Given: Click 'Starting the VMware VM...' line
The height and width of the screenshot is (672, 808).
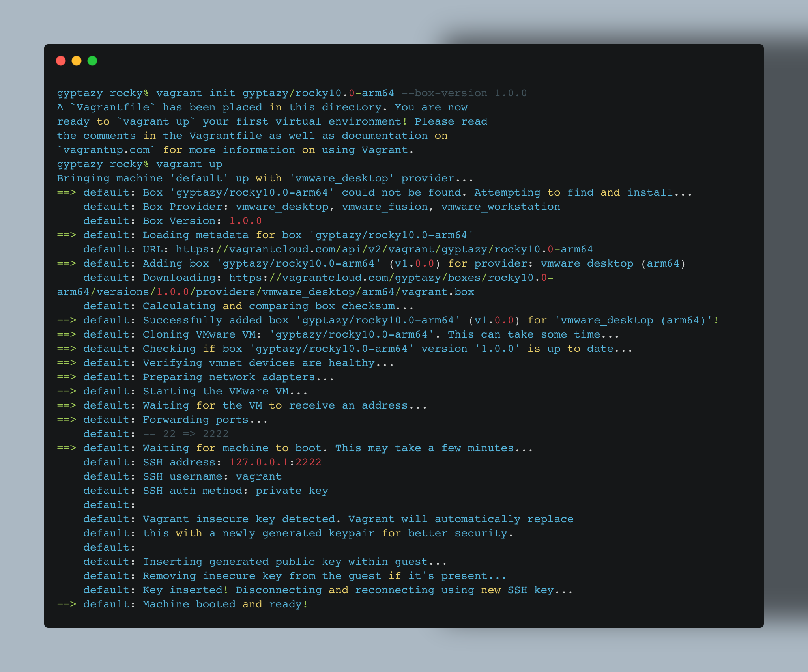Looking at the screenshot, I should point(182,392).
